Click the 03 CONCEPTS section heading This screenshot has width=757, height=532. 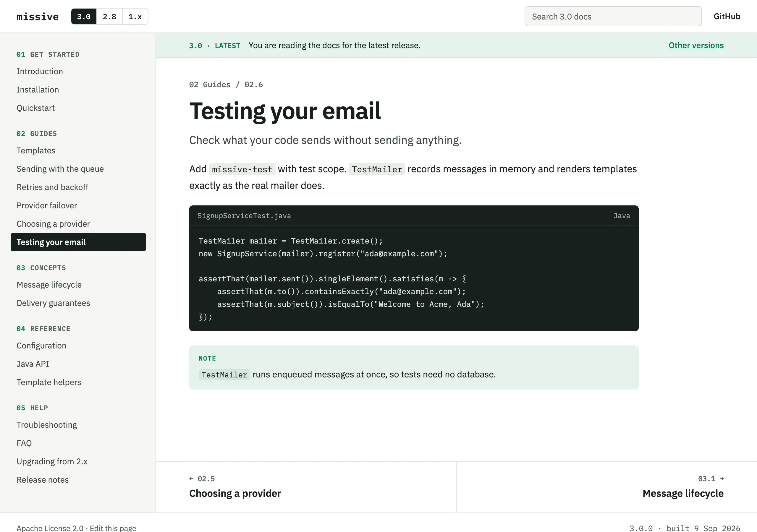tap(41, 268)
